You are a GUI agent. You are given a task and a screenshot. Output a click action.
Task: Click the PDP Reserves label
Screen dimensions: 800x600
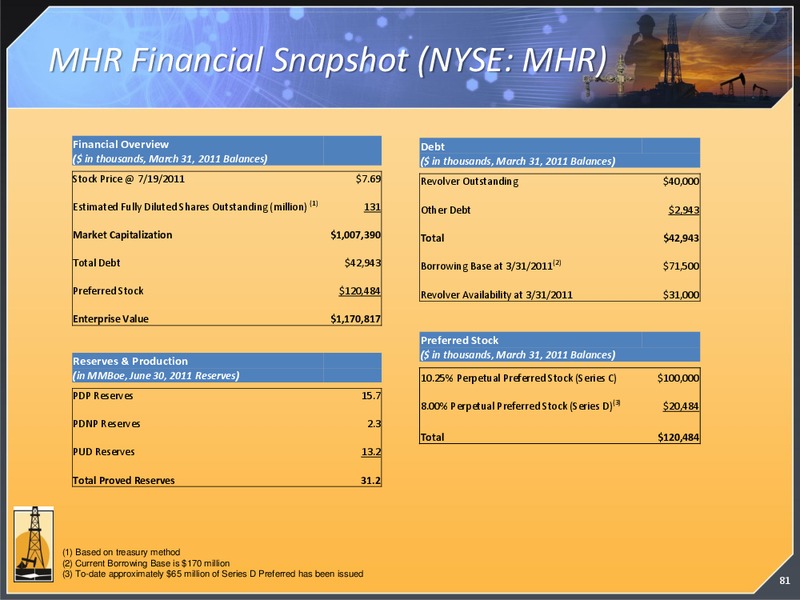click(x=103, y=396)
